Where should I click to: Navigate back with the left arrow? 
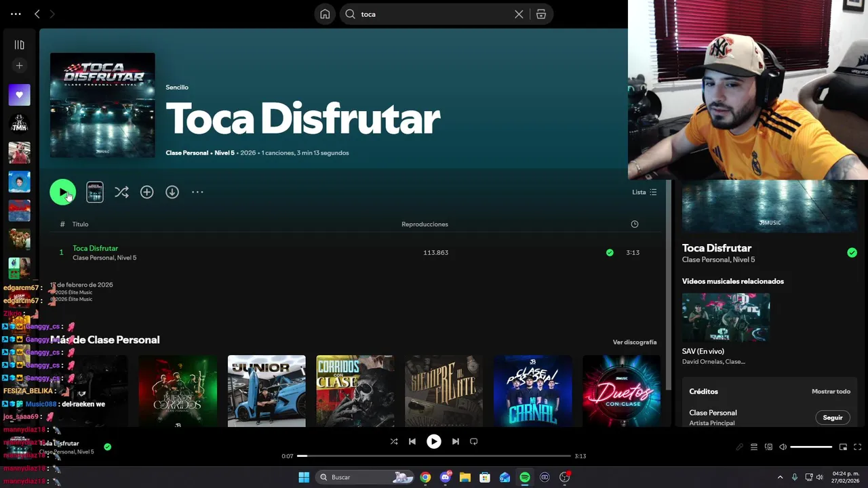[x=37, y=14]
